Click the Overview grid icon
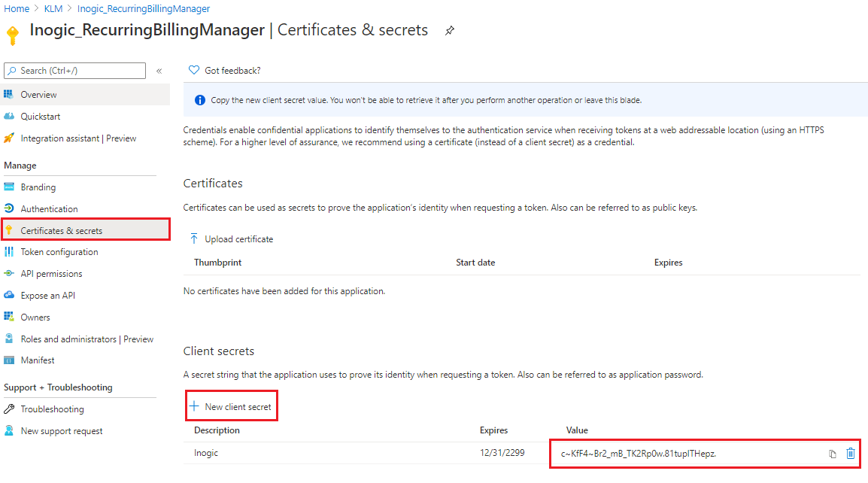Image resolution: width=868 pixels, height=483 pixels. click(9, 94)
